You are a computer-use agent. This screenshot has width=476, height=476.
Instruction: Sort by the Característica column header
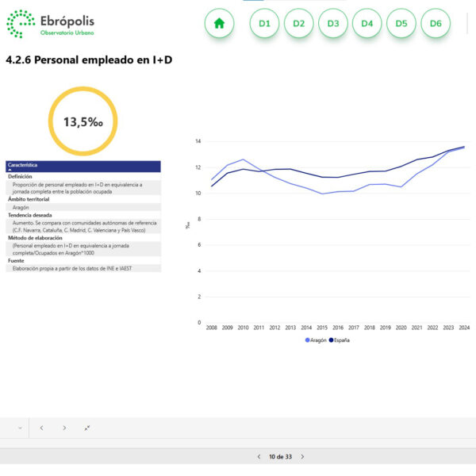pyautogui.click(x=22, y=165)
